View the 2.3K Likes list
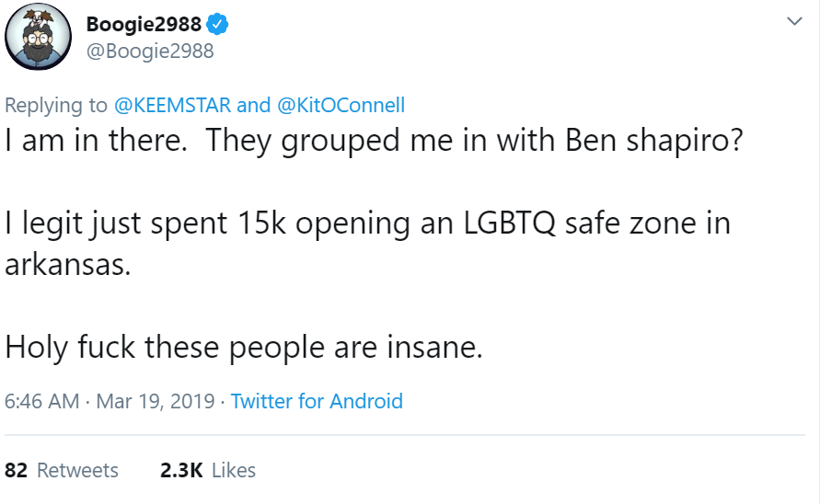This screenshot has width=820, height=504. coord(208,471)
